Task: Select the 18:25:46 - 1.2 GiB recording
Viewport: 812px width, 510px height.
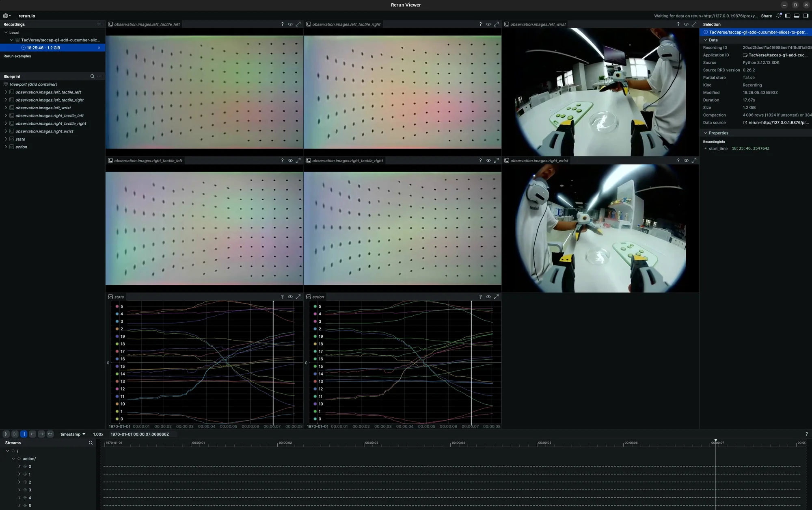Action: click(52, 48)
